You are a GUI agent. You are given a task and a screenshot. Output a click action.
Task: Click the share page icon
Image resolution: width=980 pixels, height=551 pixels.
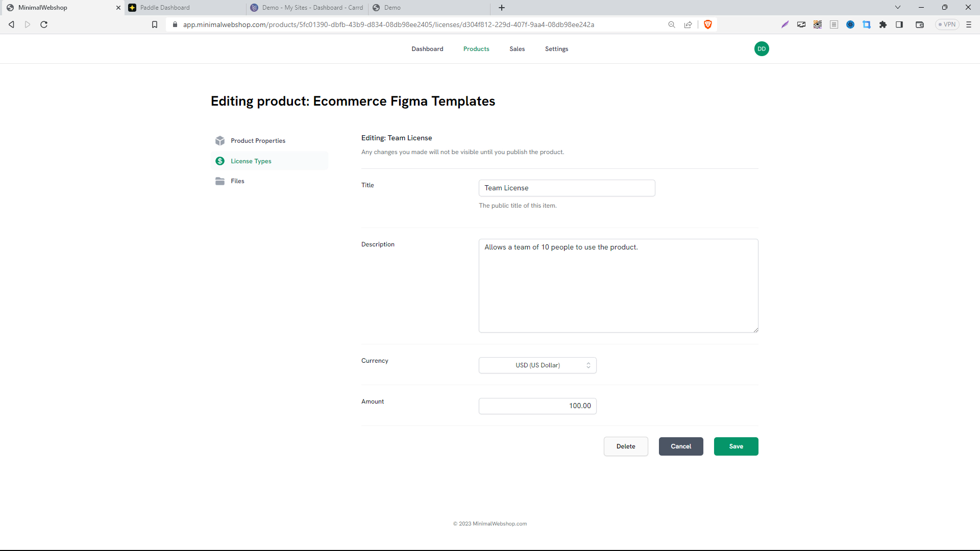pos(688,24)
